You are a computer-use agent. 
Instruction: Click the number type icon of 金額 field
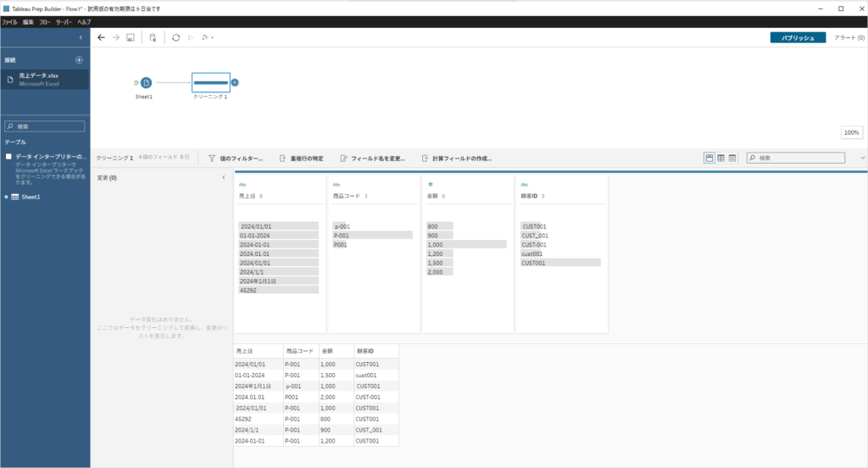431,184
